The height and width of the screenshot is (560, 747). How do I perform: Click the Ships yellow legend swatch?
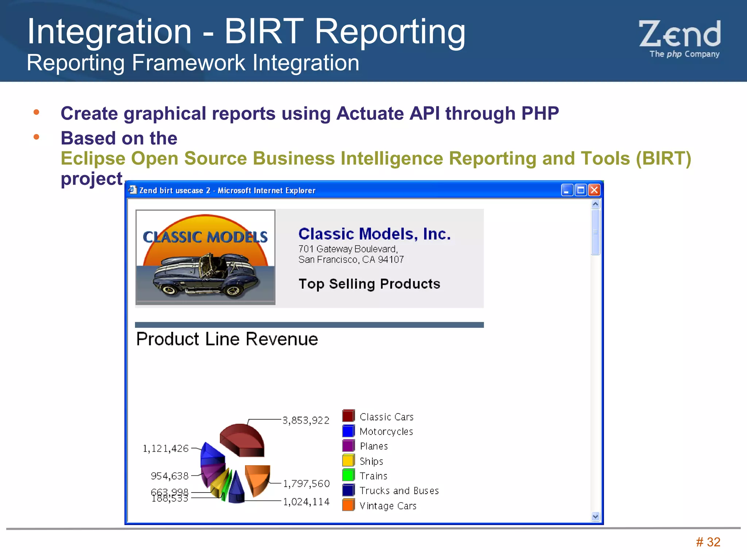[348, 460]
